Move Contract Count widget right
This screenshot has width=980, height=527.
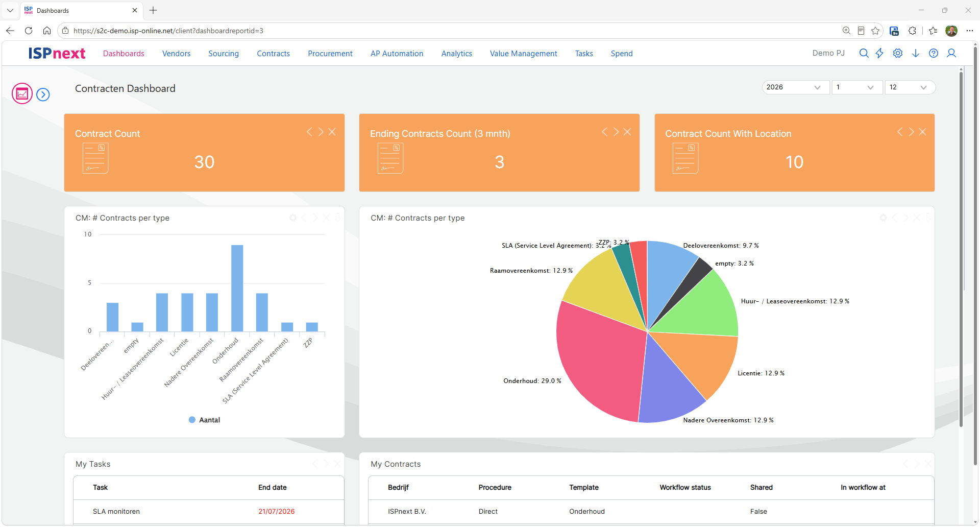(x=321, y=132)
